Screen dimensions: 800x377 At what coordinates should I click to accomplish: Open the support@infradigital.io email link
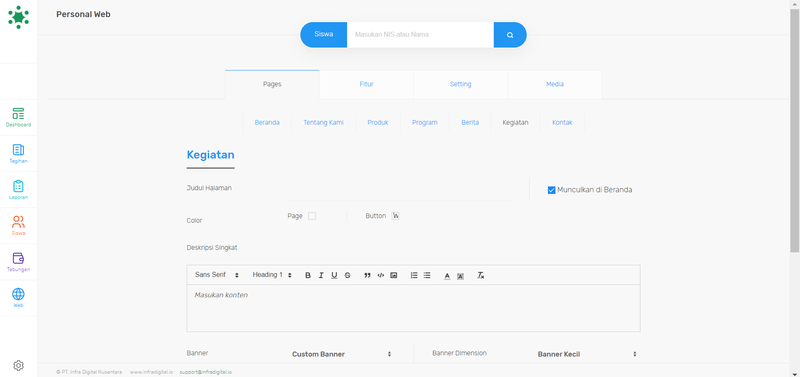pos(206,372)
